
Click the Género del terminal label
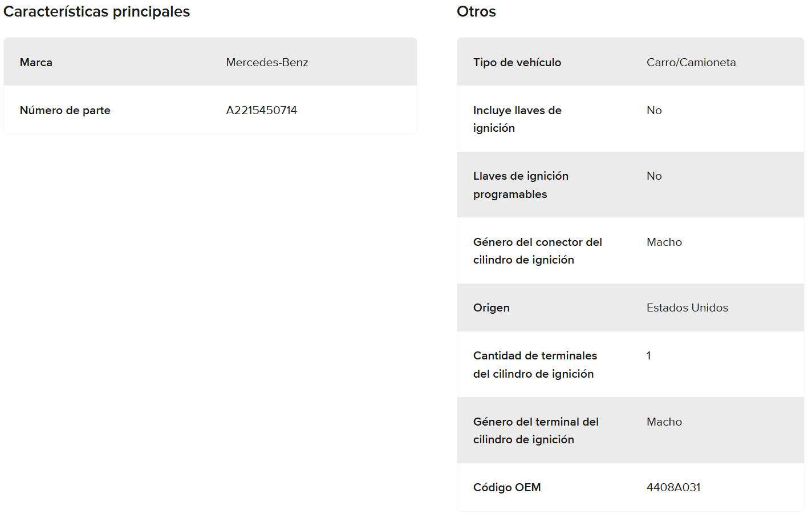[535, 430]
